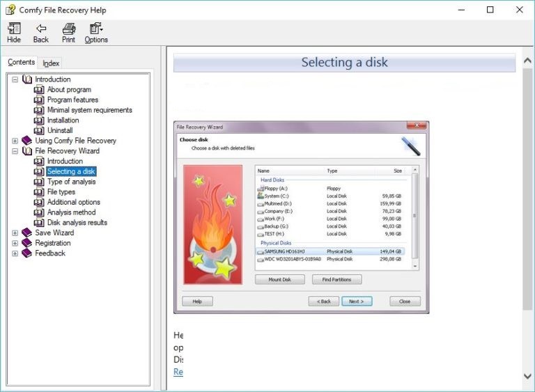Click the Back arrow toolbar icon
Image resolution: width=535 pixels, height=392 pixels.
pos(41,33)
